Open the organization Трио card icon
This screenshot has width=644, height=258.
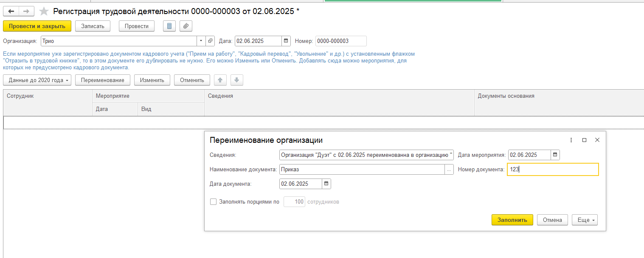click(211, 41)
